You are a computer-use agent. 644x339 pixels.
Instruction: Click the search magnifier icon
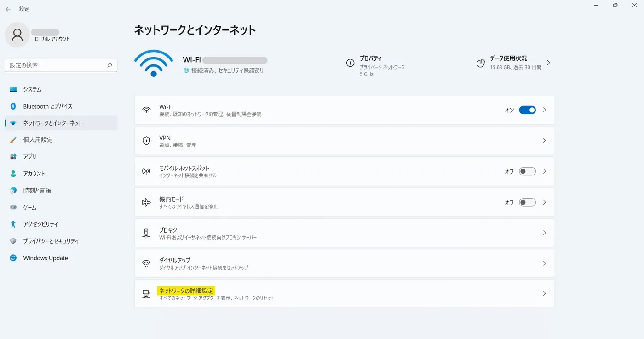(109, 65)
